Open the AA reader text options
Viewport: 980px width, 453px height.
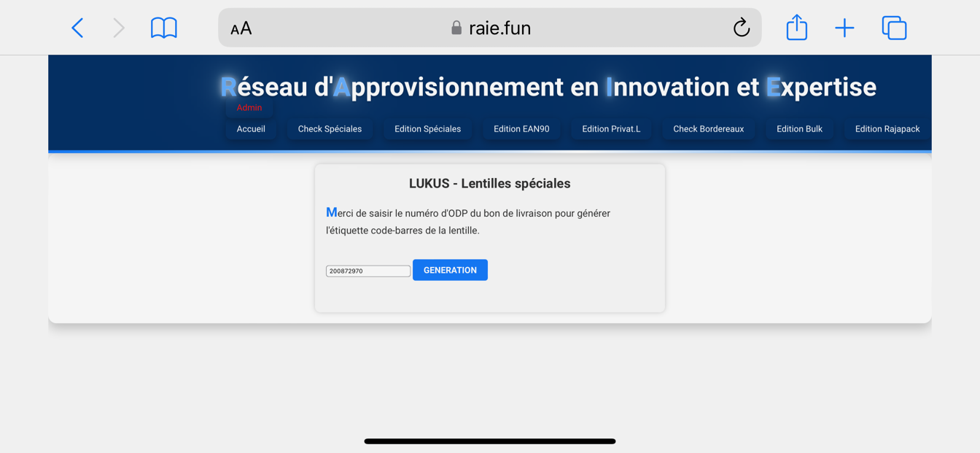[x=241, y=28]
